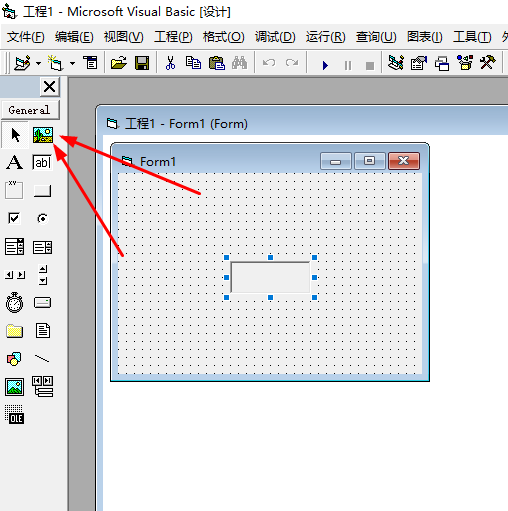Open the Properties Window from toolbar

coord(419,63)
